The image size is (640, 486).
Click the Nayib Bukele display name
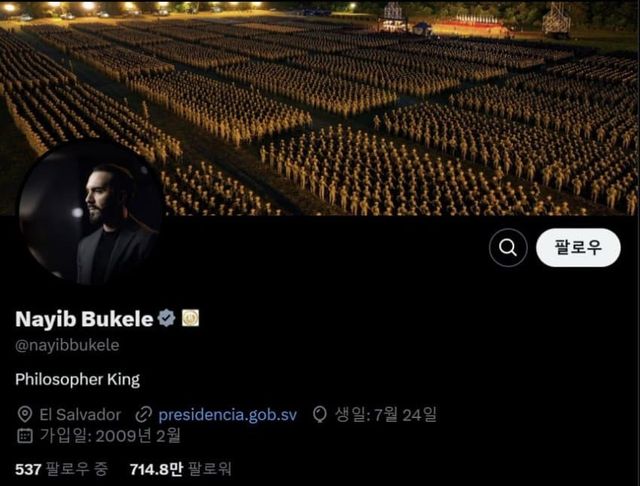click(x=84, y=319)
